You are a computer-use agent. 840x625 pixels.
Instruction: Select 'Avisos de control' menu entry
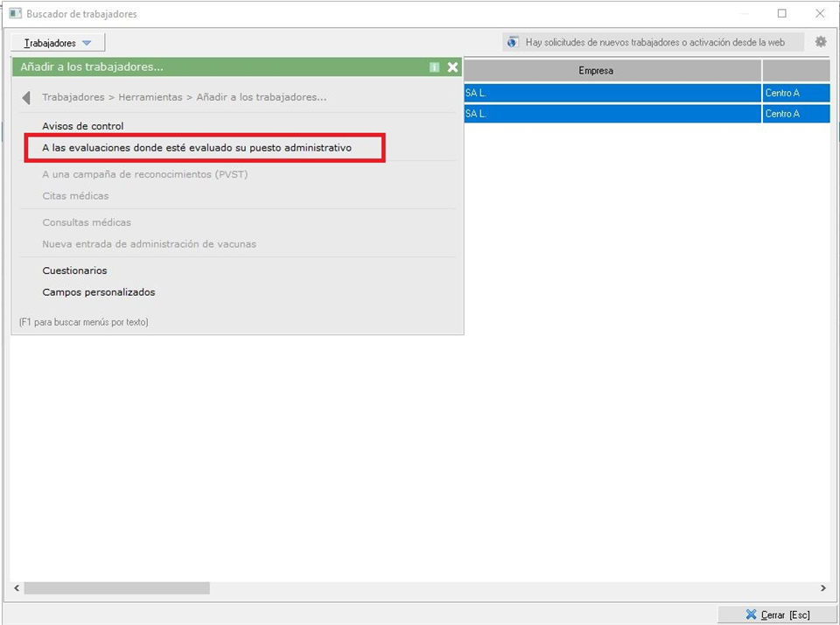(83, 126)
